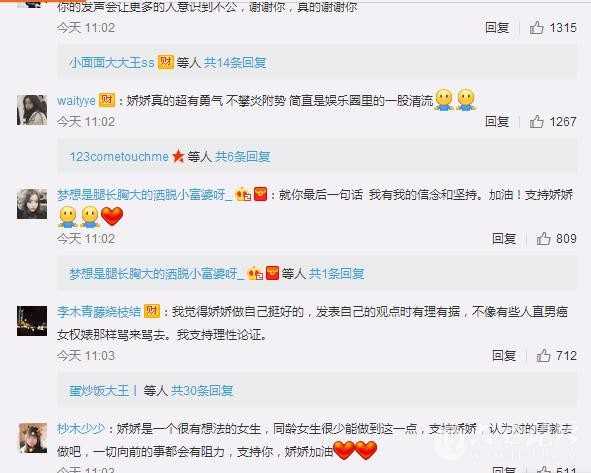Viewport: 591px width, 473px height.
Task: Like the comment with 809 likes
Action: click(543, 239)
